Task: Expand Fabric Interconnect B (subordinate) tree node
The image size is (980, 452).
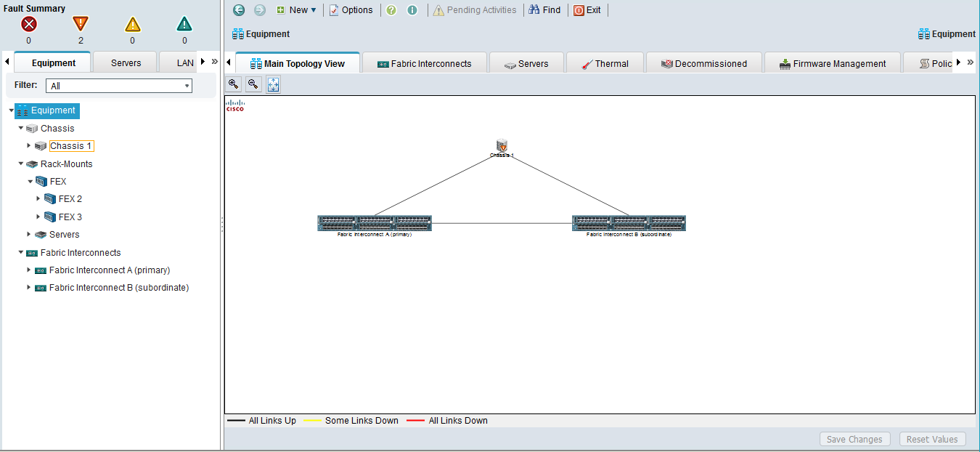Action: tap(29, 288)
